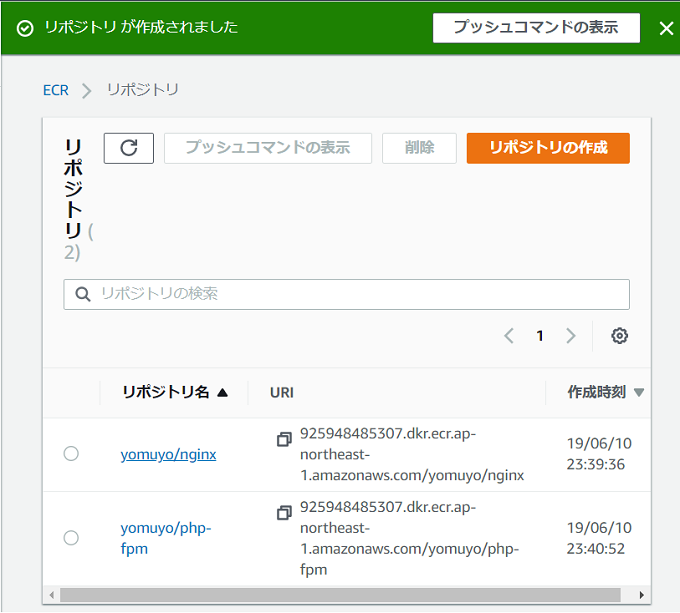Click the URI column header
Viewport: 680px width, 613px height.
[281, 393]
